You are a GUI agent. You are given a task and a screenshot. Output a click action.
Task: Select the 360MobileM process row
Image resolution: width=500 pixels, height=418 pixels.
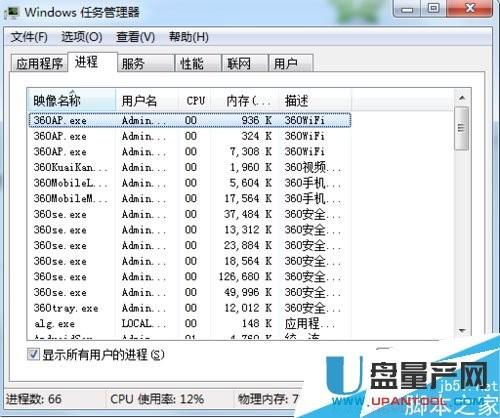click(190, 198)
